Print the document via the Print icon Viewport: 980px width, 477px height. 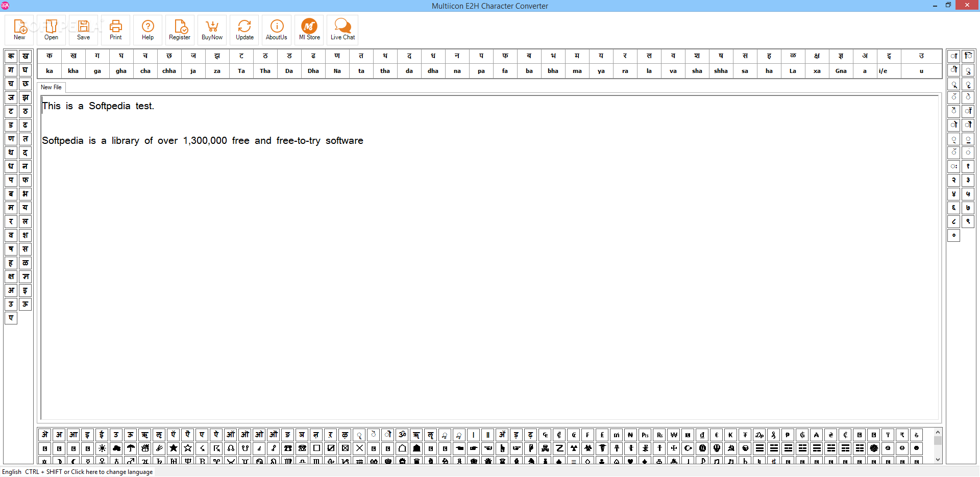116,30
